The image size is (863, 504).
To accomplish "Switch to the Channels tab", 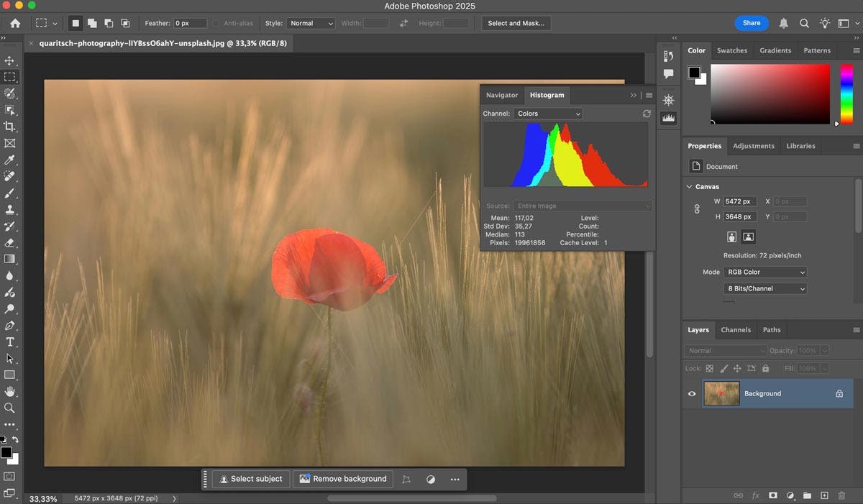I will [736, 329].
